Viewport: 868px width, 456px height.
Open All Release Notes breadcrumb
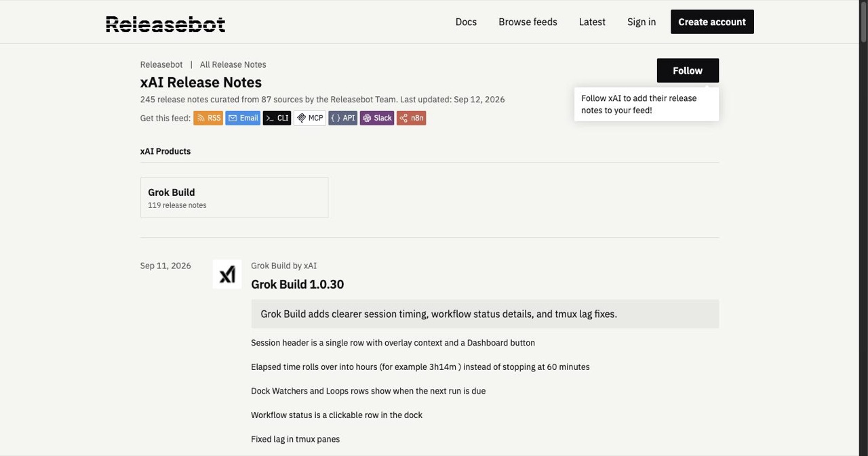click(x=233, y=64)
